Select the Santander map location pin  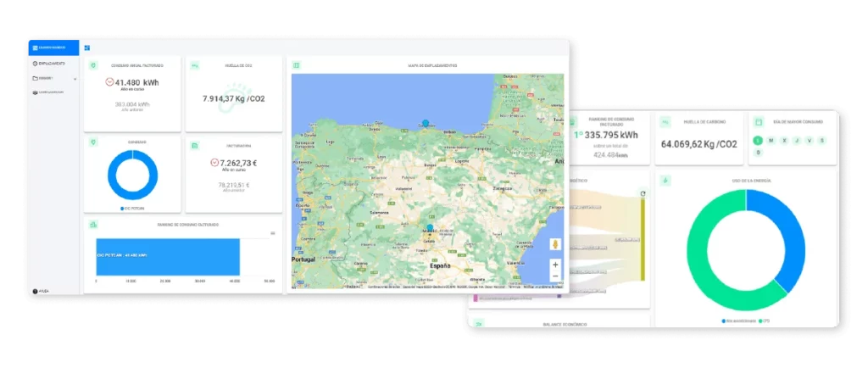coord(426,123)
